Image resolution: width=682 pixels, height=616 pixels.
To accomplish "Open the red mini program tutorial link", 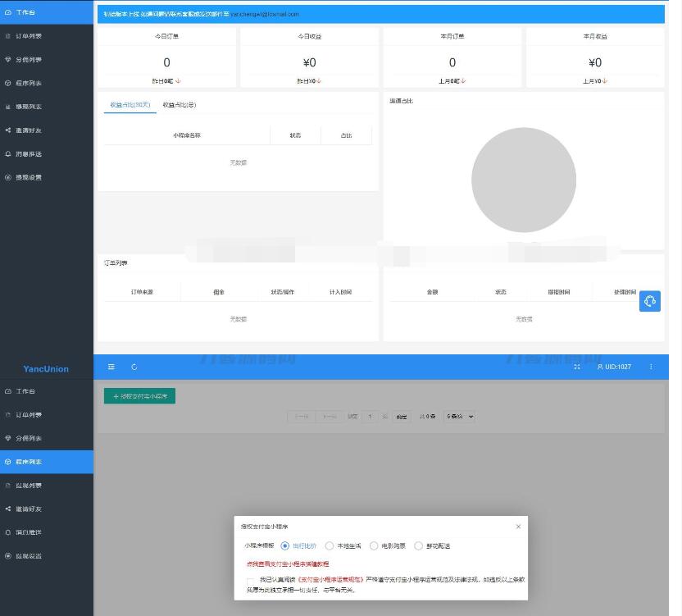I will pos(288,564).
